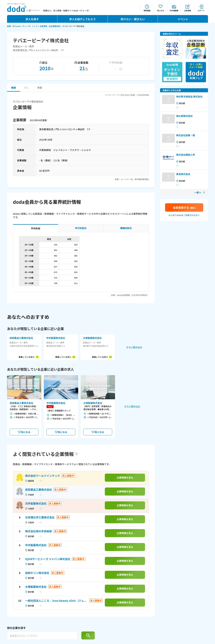The width and height of the screenshot is (215, 644).
Task: Open 東宝株式会社 link
Action: (183, 174)
